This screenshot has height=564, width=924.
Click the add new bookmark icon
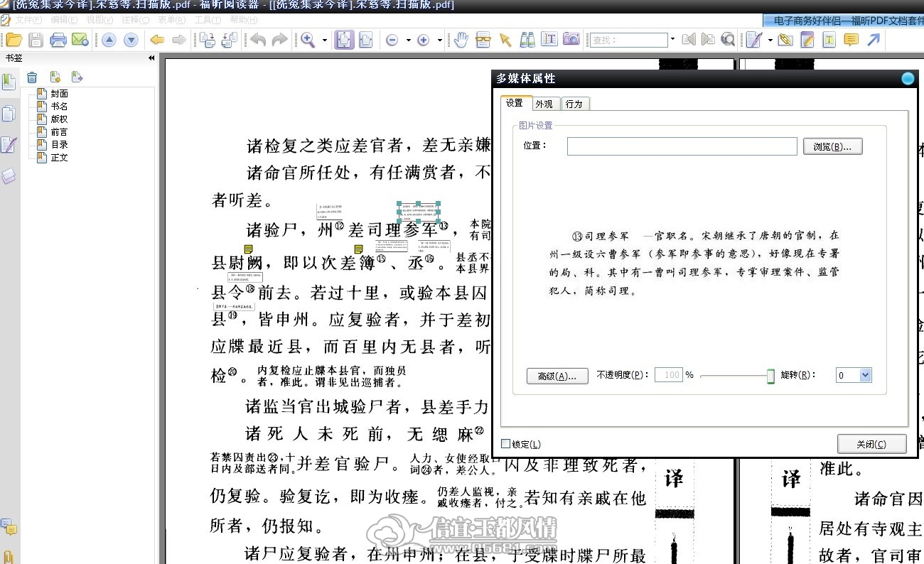click(x=55, y=77)
